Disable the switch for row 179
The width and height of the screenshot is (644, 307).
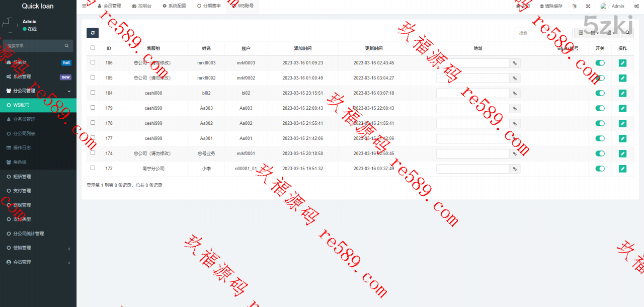600,108
